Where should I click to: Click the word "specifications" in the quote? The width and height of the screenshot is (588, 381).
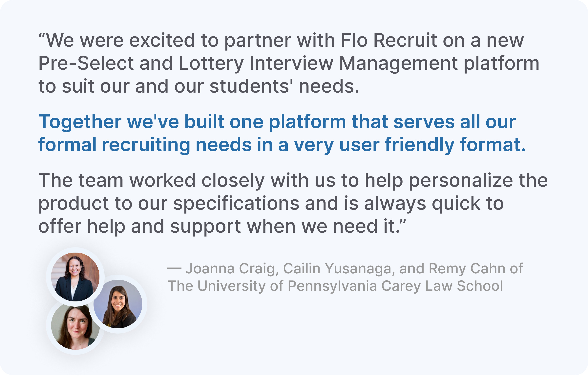(236, 203)
